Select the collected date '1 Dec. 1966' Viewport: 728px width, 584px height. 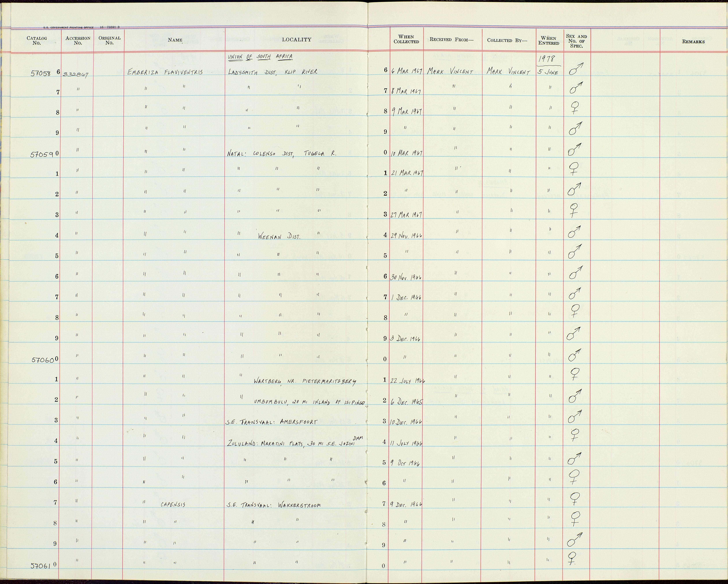[x=406, y=297]
